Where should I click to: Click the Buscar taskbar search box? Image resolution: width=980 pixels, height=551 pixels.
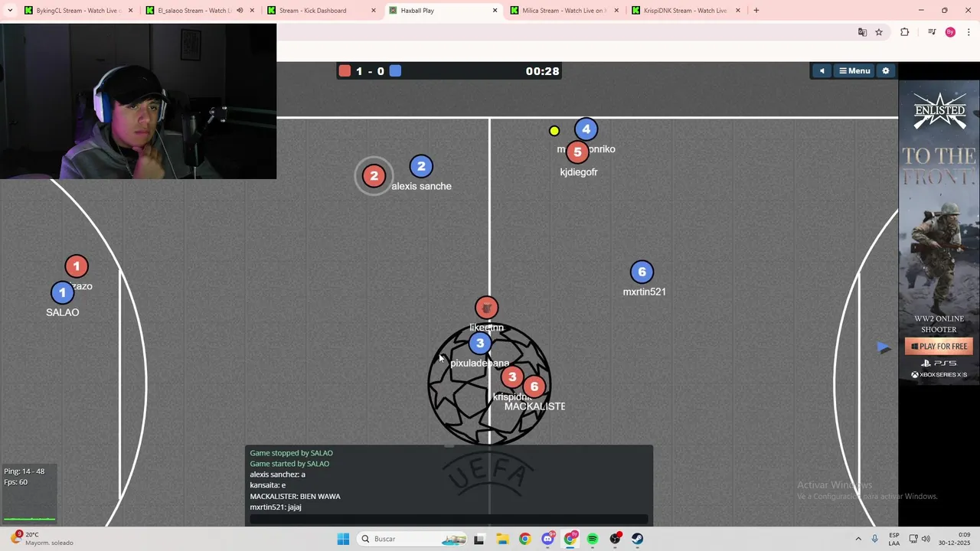pyautogui.click(x=413, y=539)
